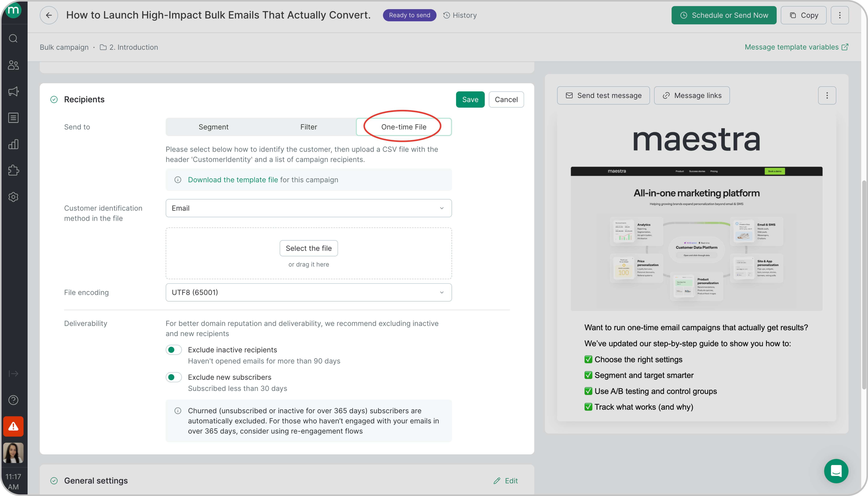Click the page vertical scrollbar
Viewport: 868px width, 496px height.
(x=864, y=285)
